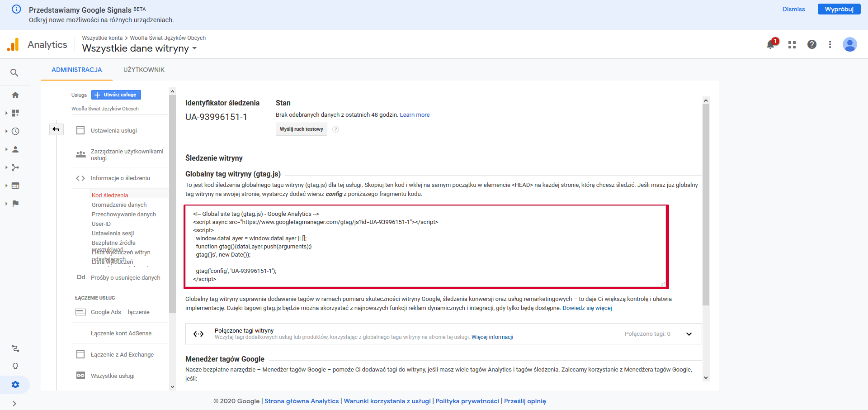Open Więcej informacji link
This screenshot has width=868, height=410.
click(x=492, y=337)
